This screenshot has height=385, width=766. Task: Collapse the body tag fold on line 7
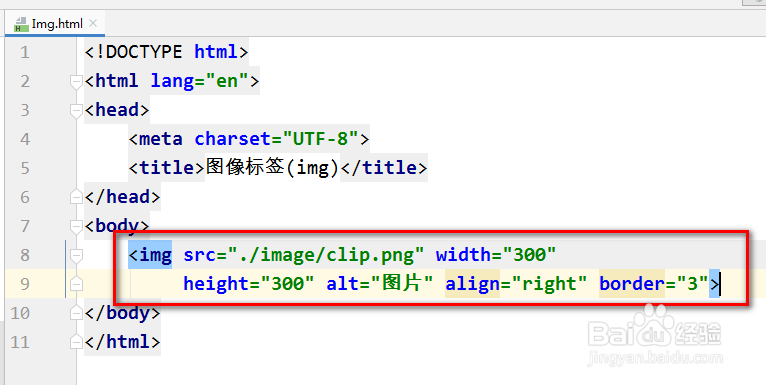coord(76,226)
